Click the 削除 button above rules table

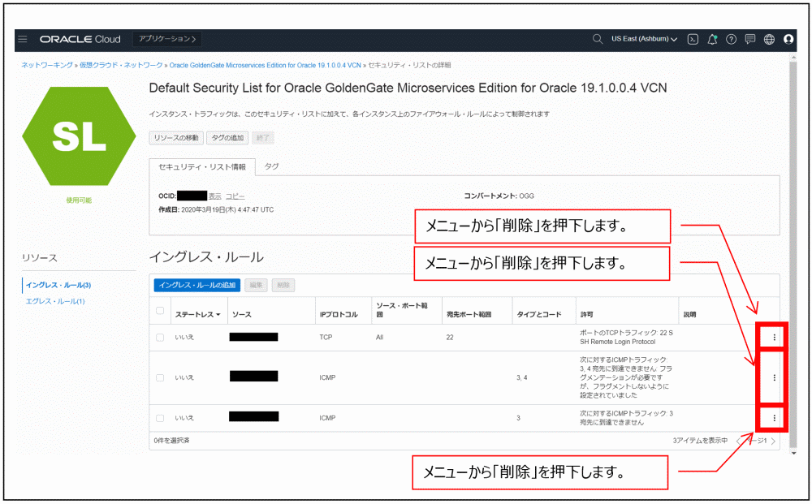(x=283, y=285)
